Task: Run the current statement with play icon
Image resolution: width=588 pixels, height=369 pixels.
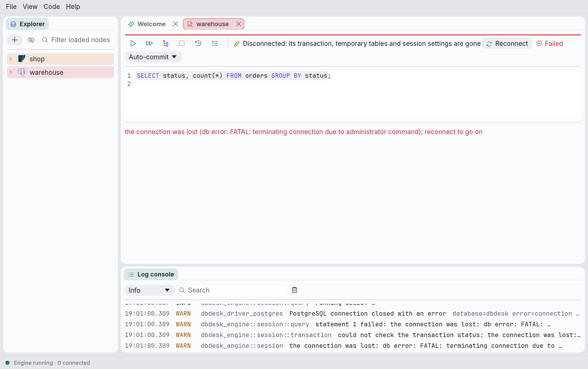Action: click(x=133, y=43)
